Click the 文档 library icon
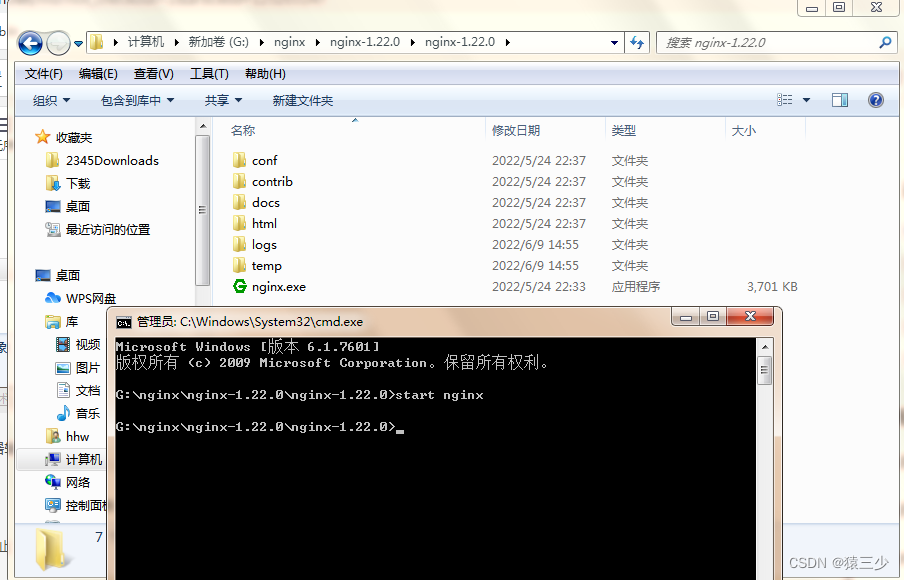 pyautogui.click(x=63, y=390)
